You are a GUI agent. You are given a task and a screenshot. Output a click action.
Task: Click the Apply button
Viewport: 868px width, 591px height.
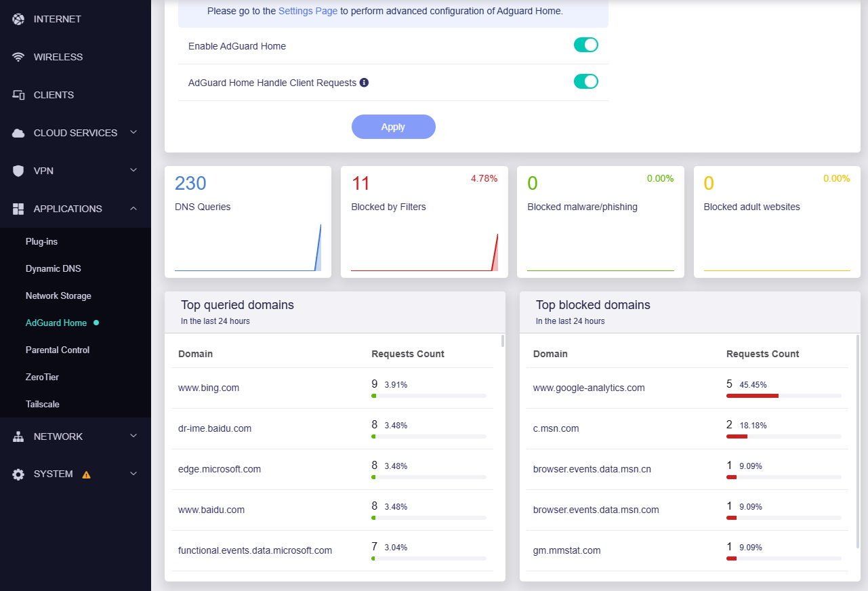click(394, 127)
